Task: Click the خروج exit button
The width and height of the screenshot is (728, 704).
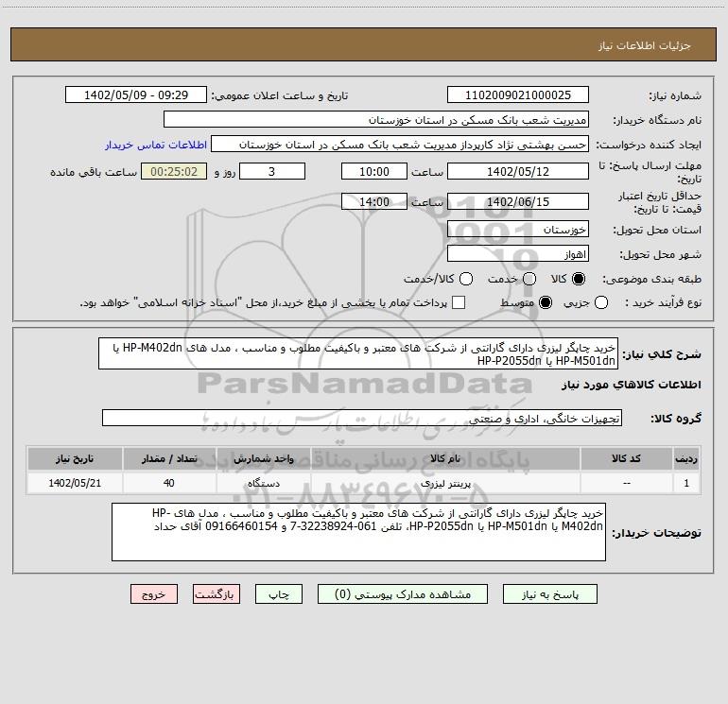Action: [x=154, y=594]
